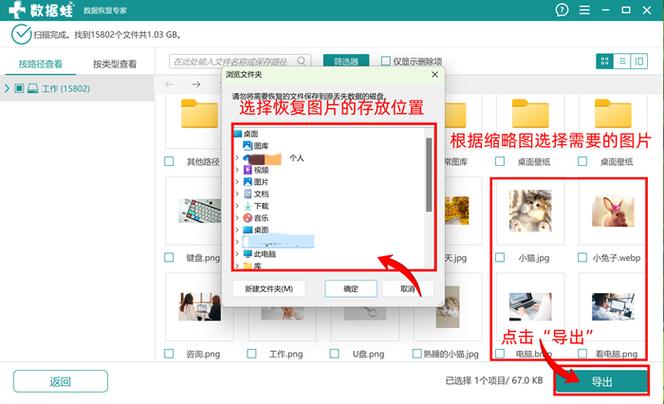The height and width of the screenshot is (404, 664).
Task: Open the 其他路径 folder icon
Action: click(x=199, y=113)
